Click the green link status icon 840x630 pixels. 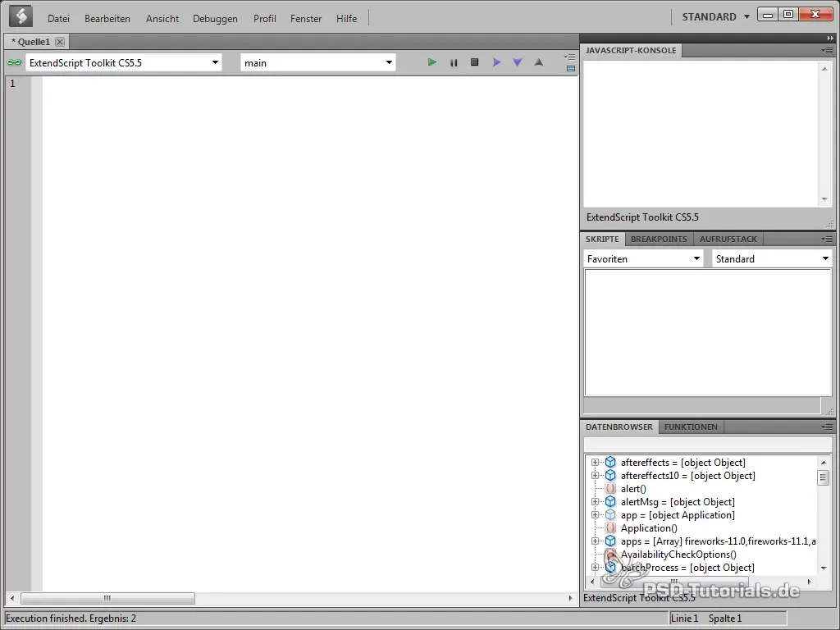pos(15,62)
